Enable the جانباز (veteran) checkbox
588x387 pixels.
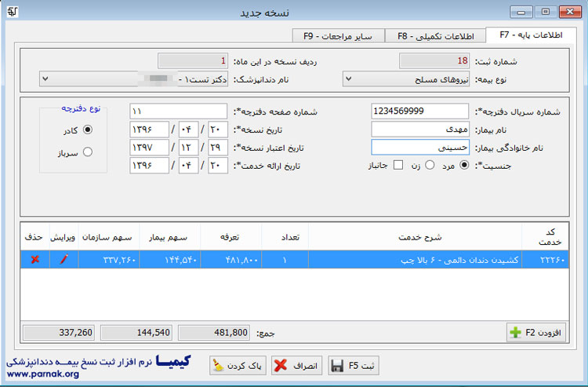tap(398, 166)
